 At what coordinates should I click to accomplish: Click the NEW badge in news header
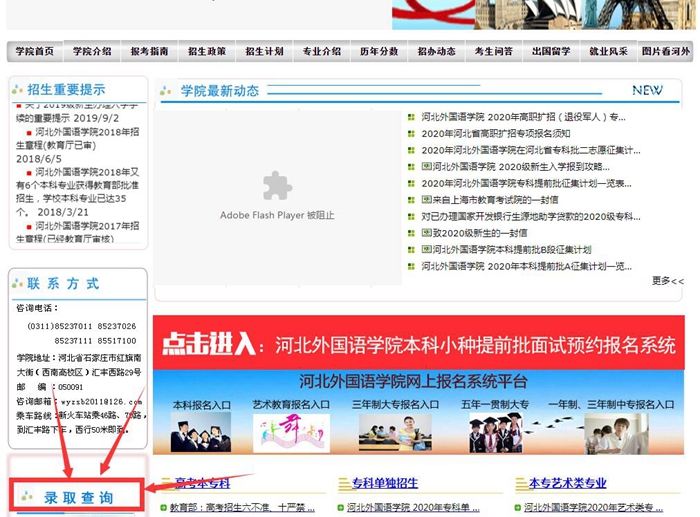tap(647, 90)
